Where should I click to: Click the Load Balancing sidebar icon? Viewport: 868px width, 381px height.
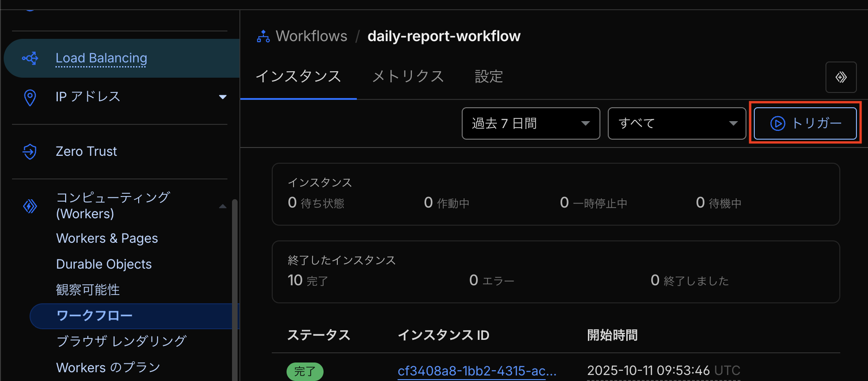coord(30,58)
